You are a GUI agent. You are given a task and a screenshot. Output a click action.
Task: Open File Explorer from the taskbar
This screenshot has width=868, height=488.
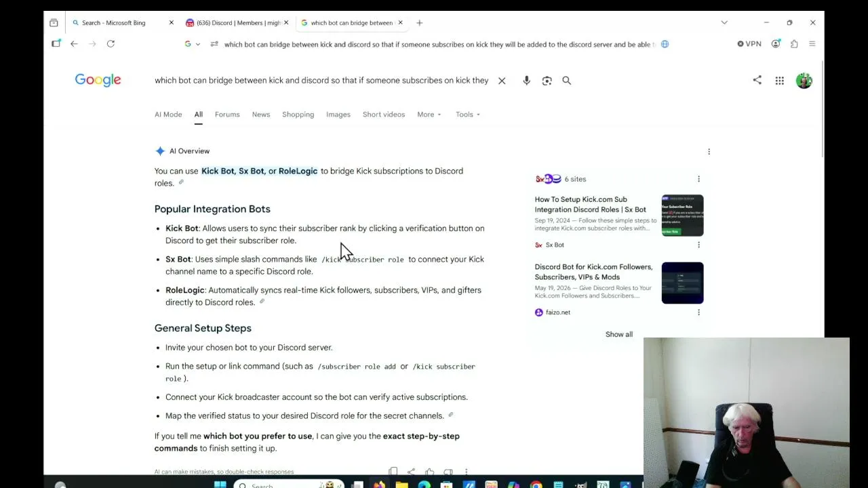tap(401, 484)
